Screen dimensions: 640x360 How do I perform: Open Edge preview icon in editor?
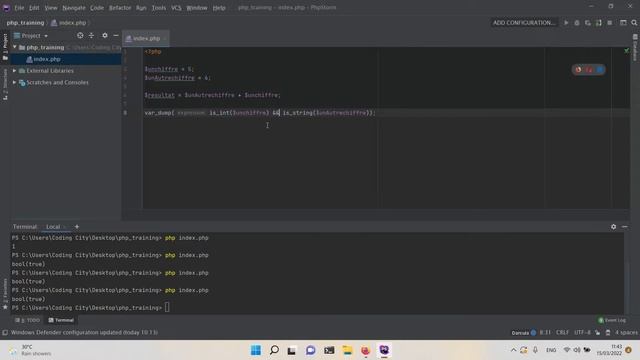pos(600,70)
